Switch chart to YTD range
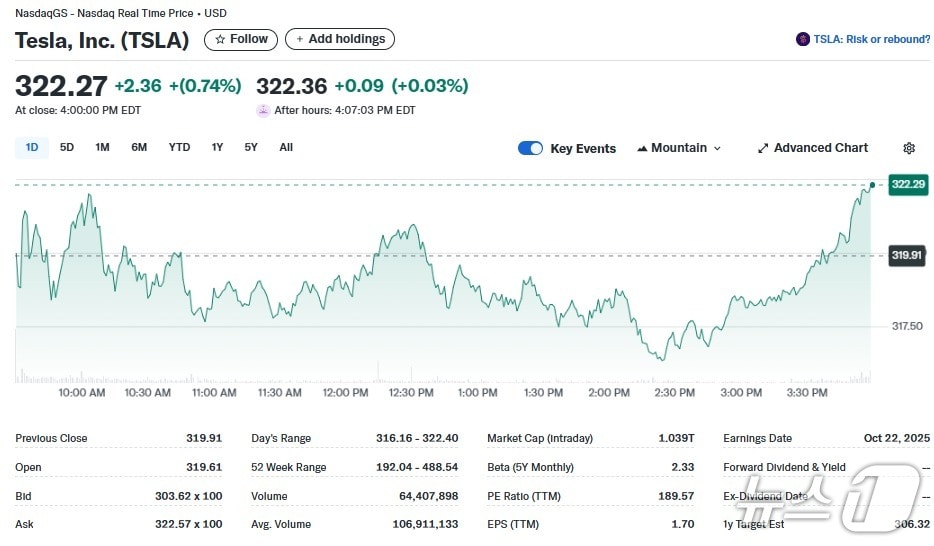Image resolution: width=934 pixels, height=546 pixels. coord(179,147)
